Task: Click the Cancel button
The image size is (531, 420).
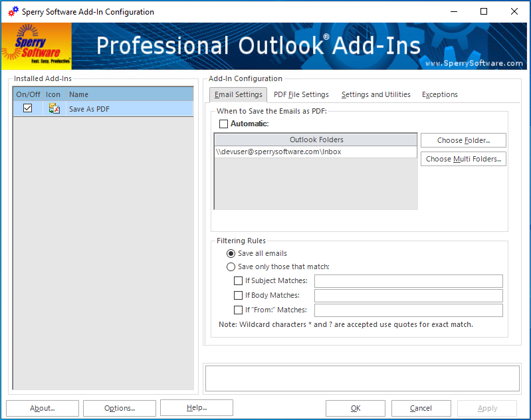Action: point(421,408)
